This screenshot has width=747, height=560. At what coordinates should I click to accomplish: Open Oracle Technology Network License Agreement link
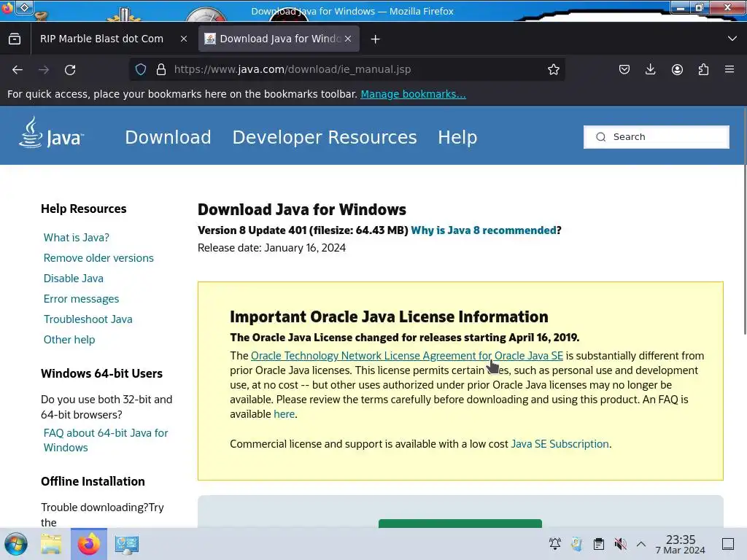(407, 356)
